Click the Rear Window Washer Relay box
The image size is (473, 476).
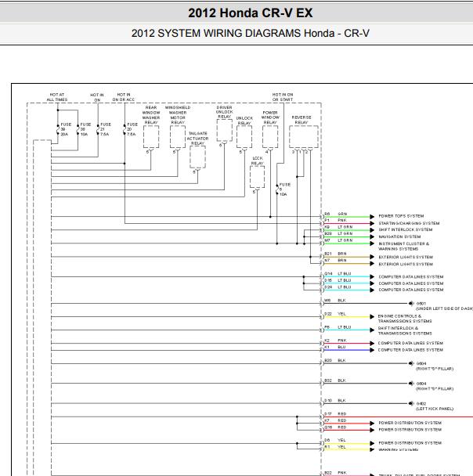click(x=151, y=137)
